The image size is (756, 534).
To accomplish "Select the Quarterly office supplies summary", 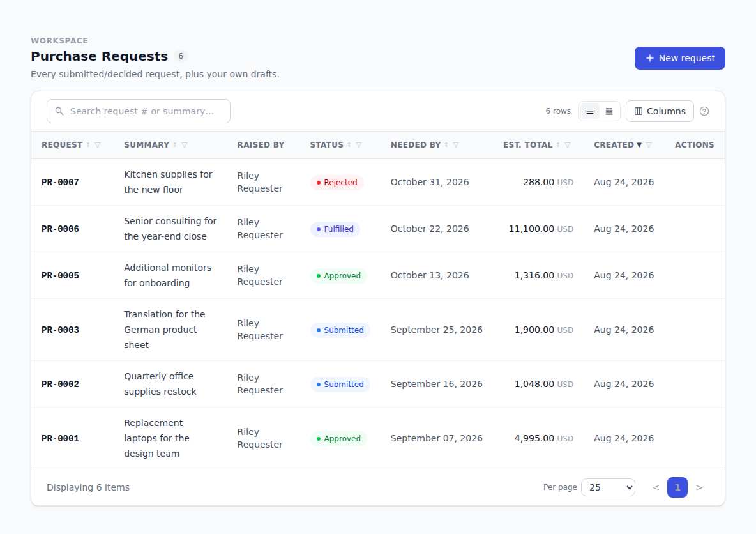I will [x=160, y=385].
